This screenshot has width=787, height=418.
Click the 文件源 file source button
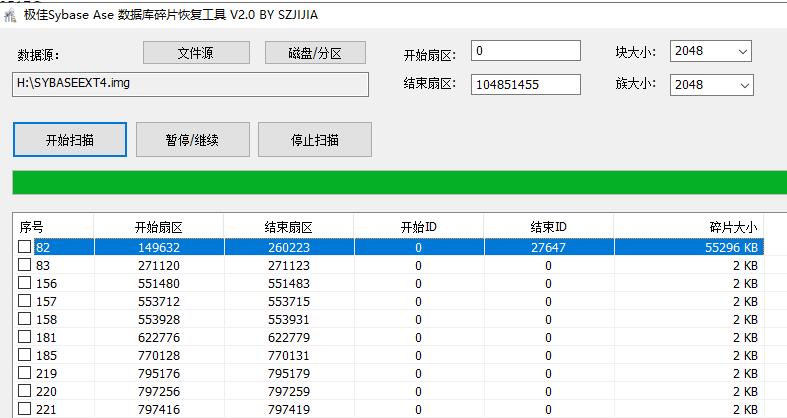[195, 53]
